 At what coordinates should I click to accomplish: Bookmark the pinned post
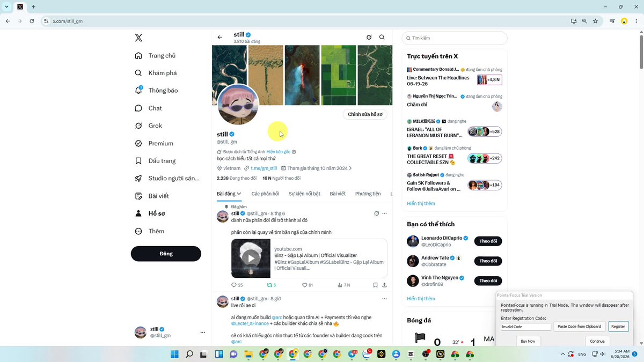point(375,285)
